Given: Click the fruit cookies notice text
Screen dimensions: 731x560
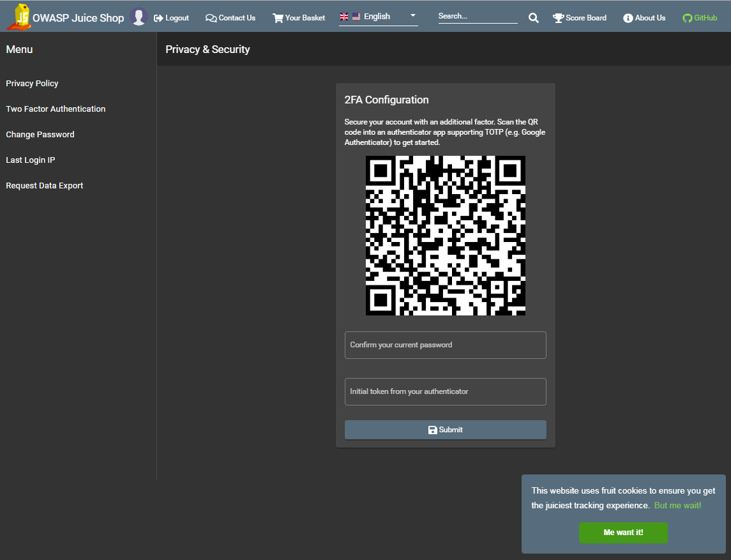Looking at the screenshot, I should tap(623, 498).
